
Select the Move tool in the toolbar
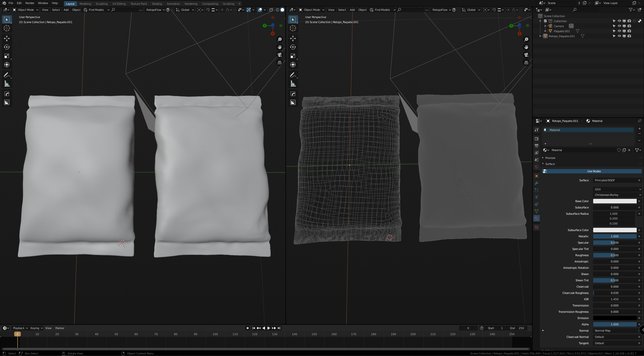click(7, 38)
